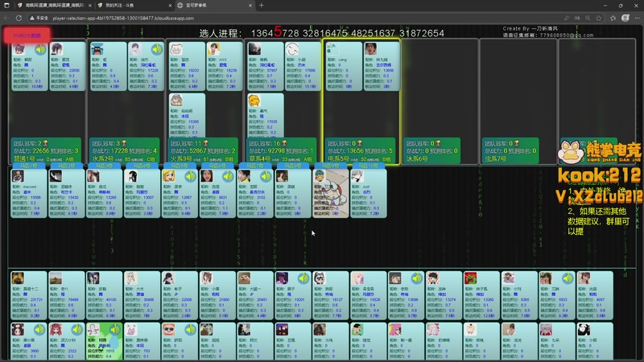This screenshot has height=362, width=644.
Task: Open the browser profile avatar
Action: 625,18
